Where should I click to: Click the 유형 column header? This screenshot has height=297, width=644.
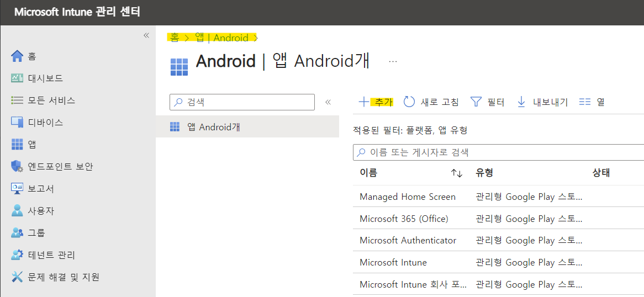[484, 173]
